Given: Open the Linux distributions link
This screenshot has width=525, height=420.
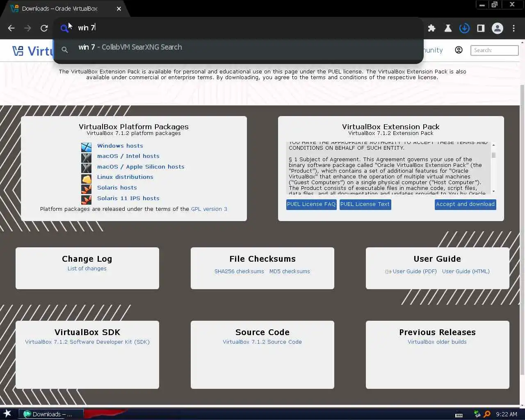Looking at the screenshot, I should [x=125, y=177].
